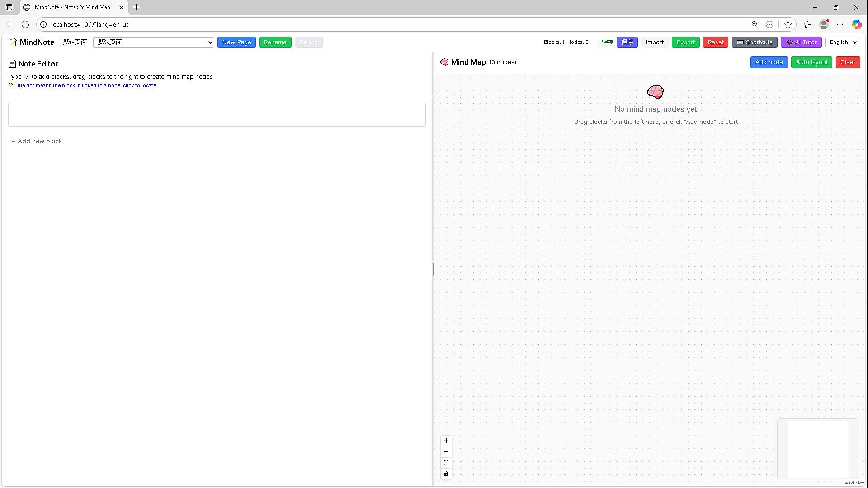The height and width of the screenshot is (488, 868).
Task: Zoom in on the mind map canvas
Action: point(446,441)
